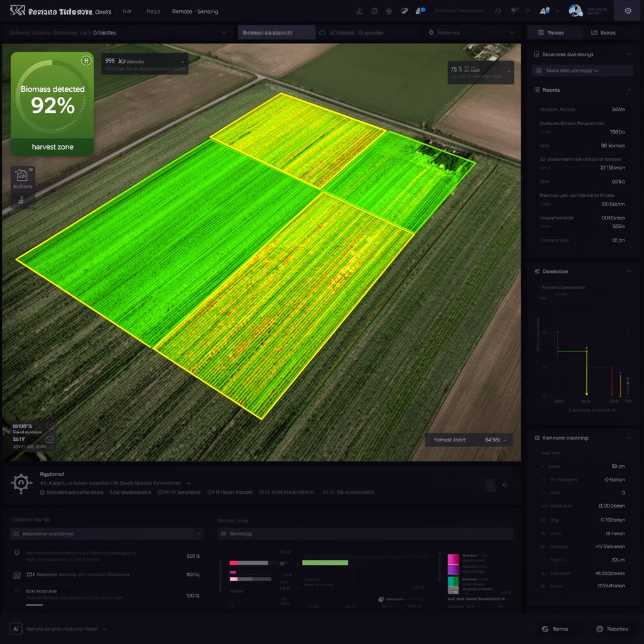Switch to the Biomass segments tab
Screen dimensions: 644x644
(x=277, y=33)
